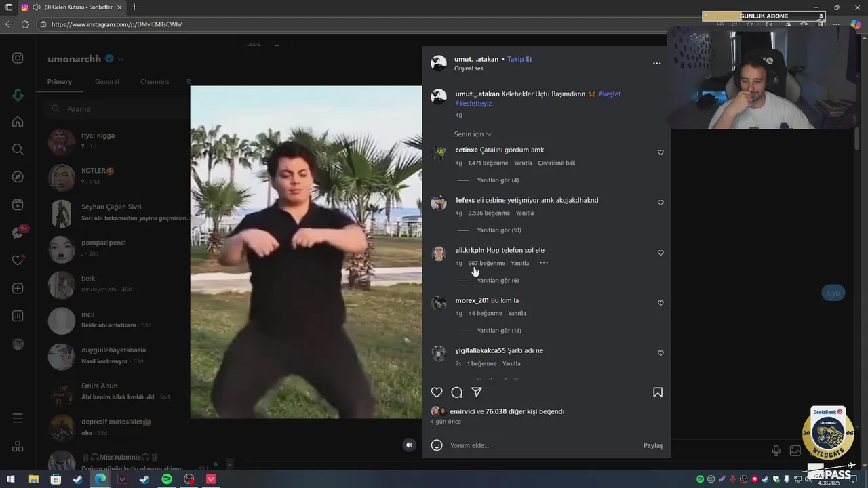Viewport: 868px width, 488px height.
Task: Expand the 4 replies under cetinxe's comment
Action: click(498, 180)
